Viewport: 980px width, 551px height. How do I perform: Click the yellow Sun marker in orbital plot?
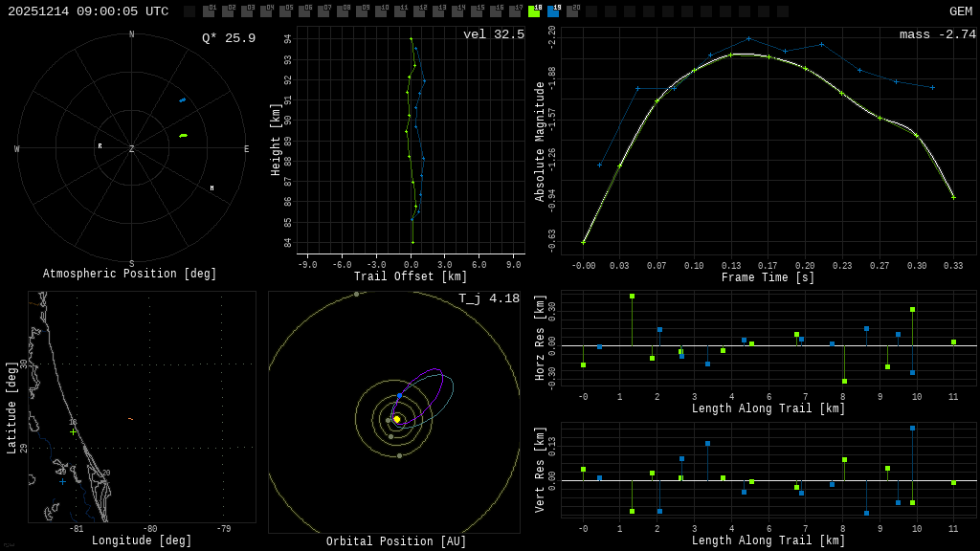396,419
